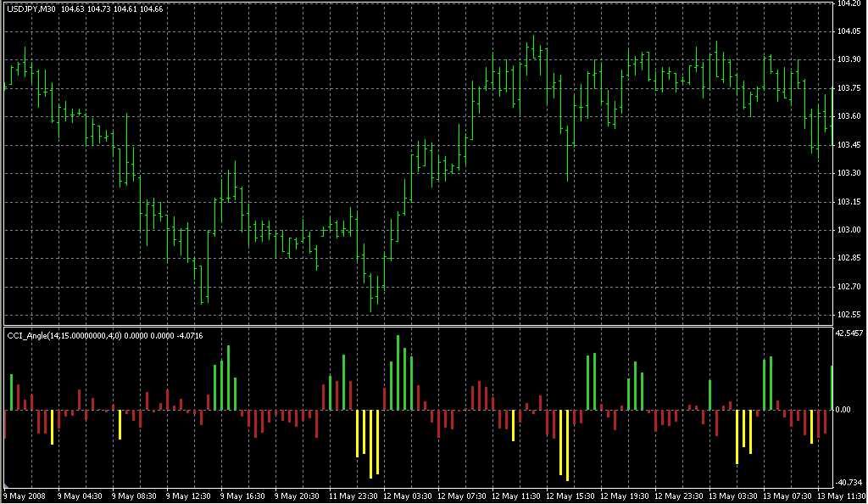Select the 9 May 2008 date label
Screen dimensions: 868x504
pyautogui.click(x=25, y=496)
